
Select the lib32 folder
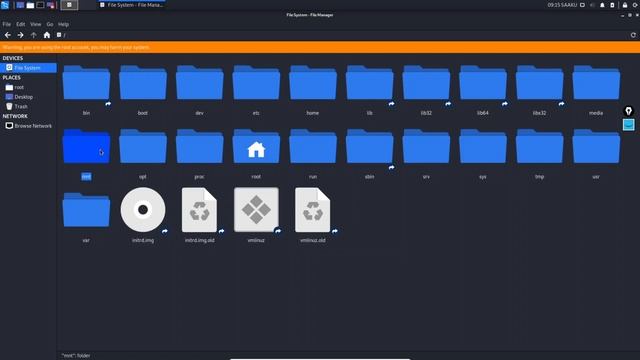coord(426,83)
